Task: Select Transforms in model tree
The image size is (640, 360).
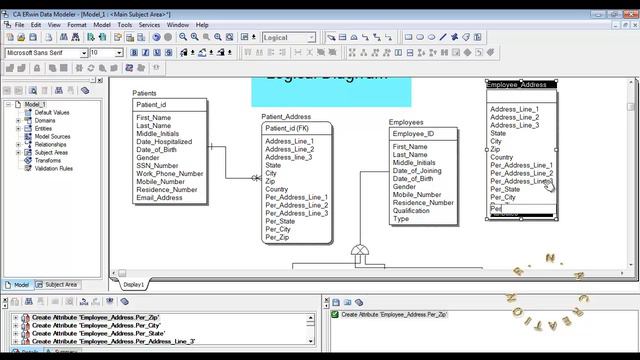Action: tap(48, 160)
